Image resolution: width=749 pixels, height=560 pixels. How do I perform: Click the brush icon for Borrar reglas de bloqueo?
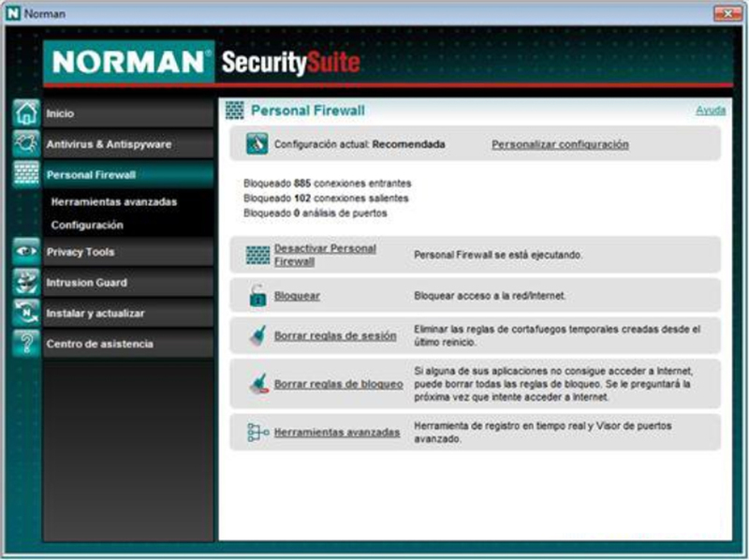pos(259,384)
